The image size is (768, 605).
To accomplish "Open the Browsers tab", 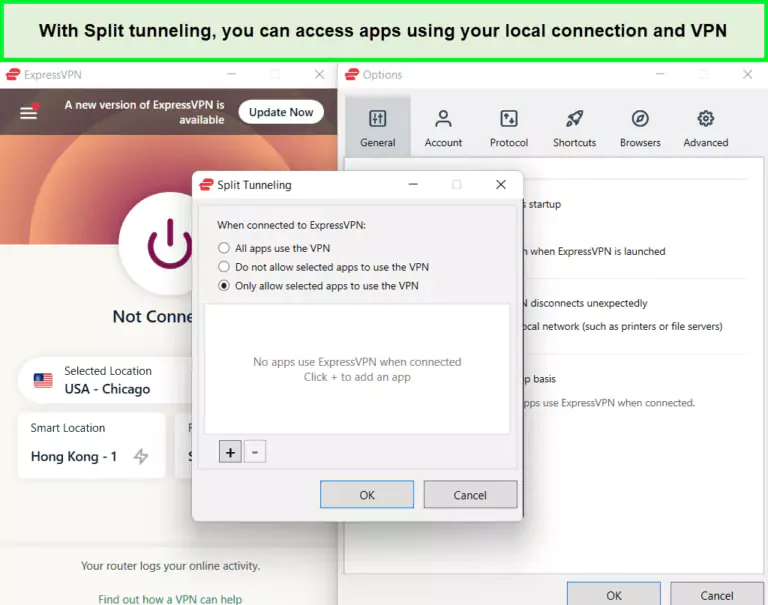I will click(640, 127).
